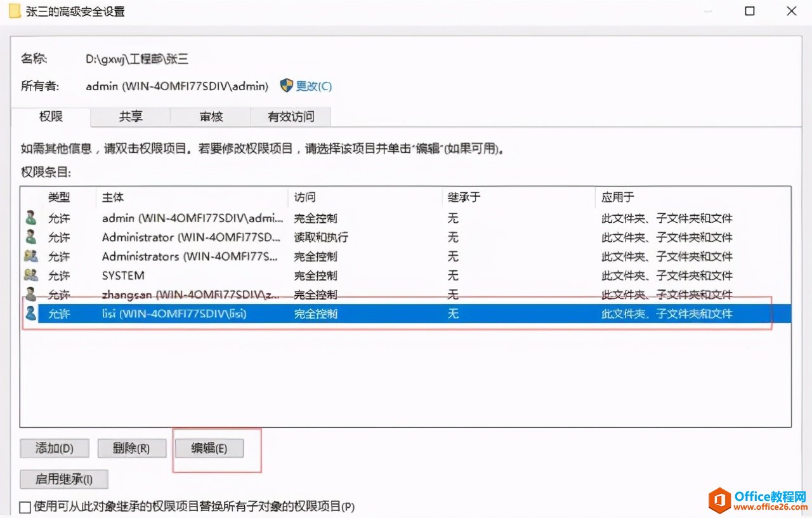
Task: Click the 编辑(E) button
Action: (209, 448)
